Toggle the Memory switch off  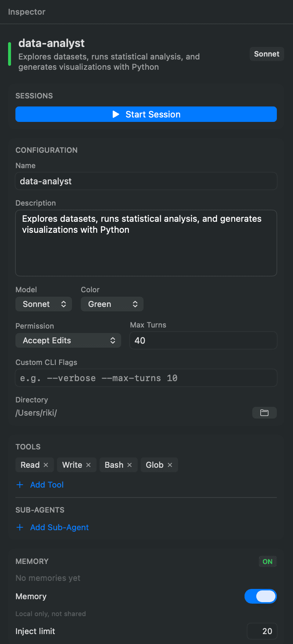(x=260, y=596)
